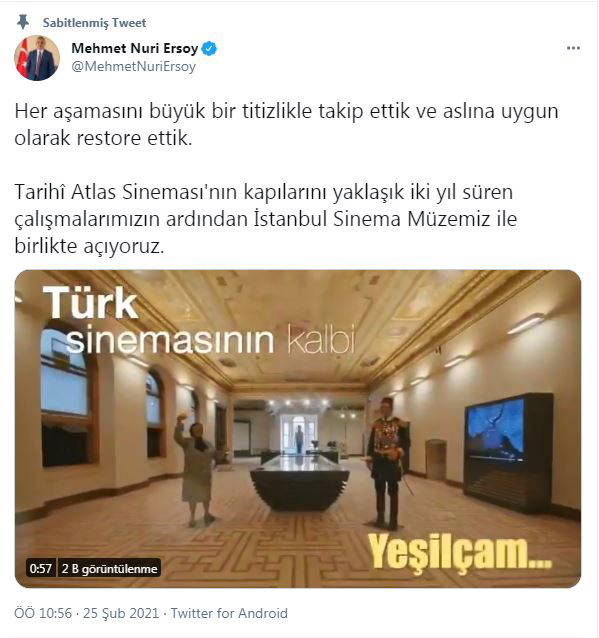Click the pinned tweet pin icon

tap(23, 22)
